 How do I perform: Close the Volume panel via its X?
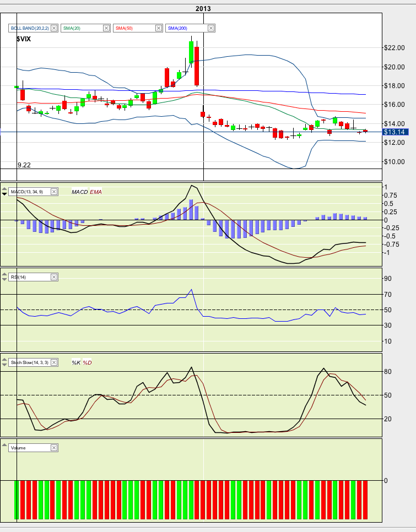tap(54, 448)
